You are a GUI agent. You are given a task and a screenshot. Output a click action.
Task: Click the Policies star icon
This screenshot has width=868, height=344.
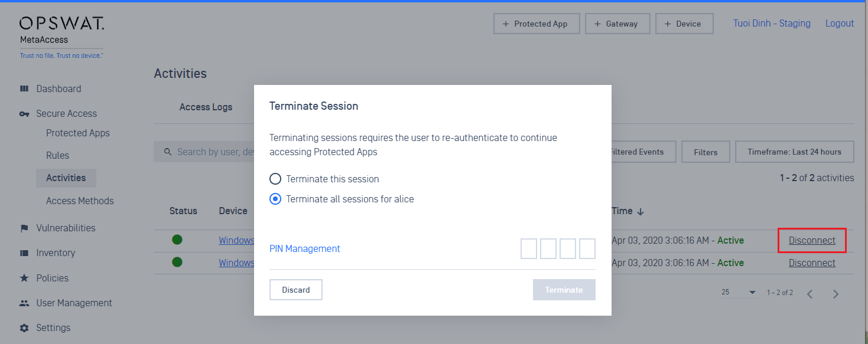tap(24, 278)
